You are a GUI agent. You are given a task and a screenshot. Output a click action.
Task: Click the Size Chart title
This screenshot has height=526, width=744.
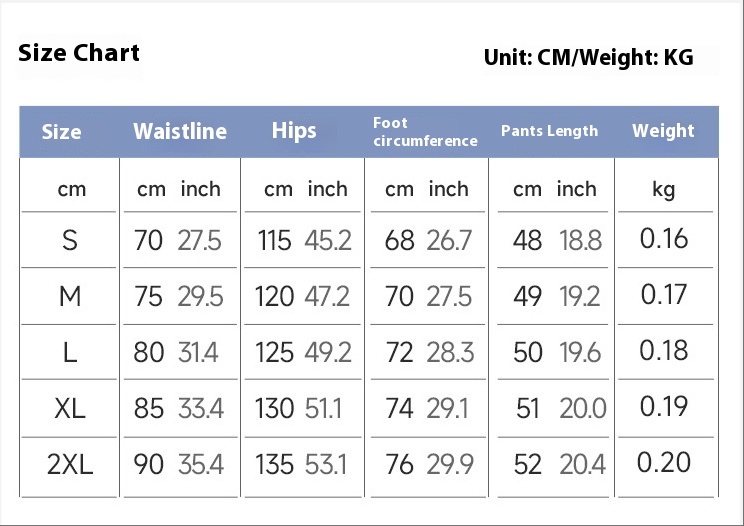[x=79, y=53]
